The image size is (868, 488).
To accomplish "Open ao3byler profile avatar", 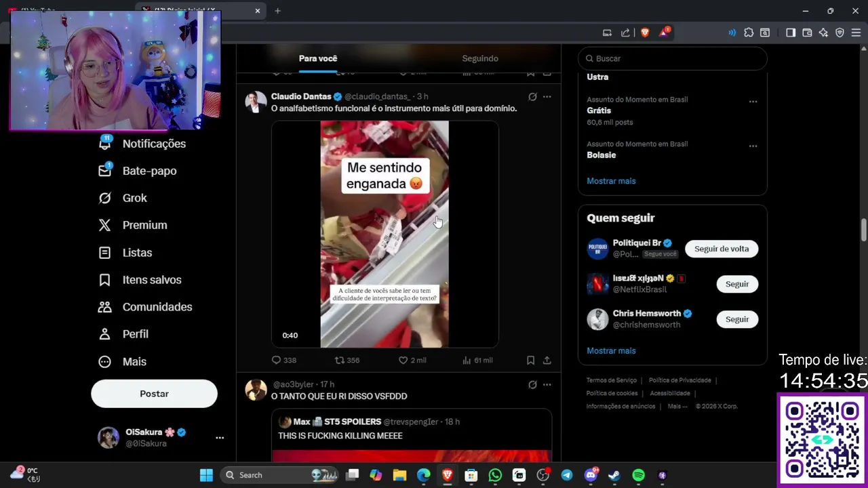I will pyautogui.click(x=256, y=390).
